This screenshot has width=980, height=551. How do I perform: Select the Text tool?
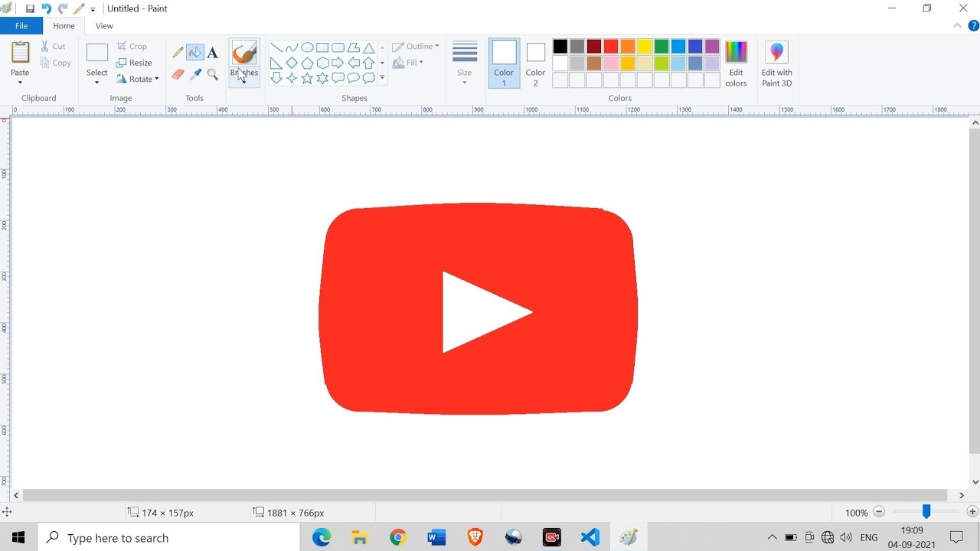pos(213,53)
